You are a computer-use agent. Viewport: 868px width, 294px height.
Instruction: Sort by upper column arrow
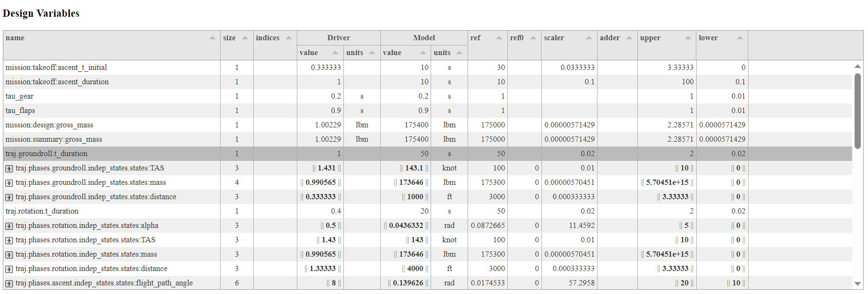688,38
